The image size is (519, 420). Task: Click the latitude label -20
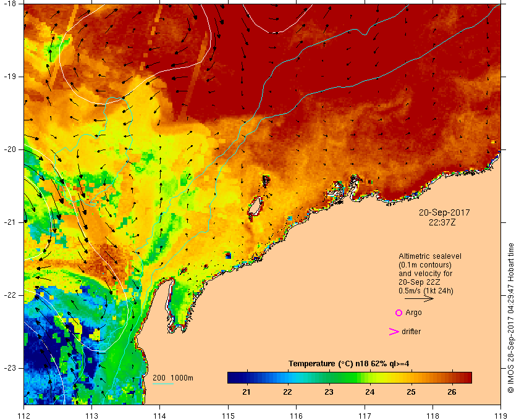point(9,149)
